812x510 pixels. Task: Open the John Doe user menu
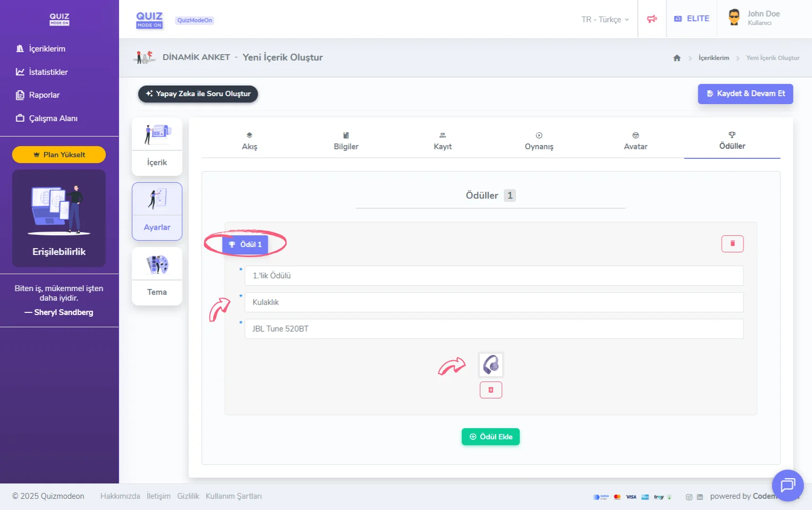coord(755,18)
